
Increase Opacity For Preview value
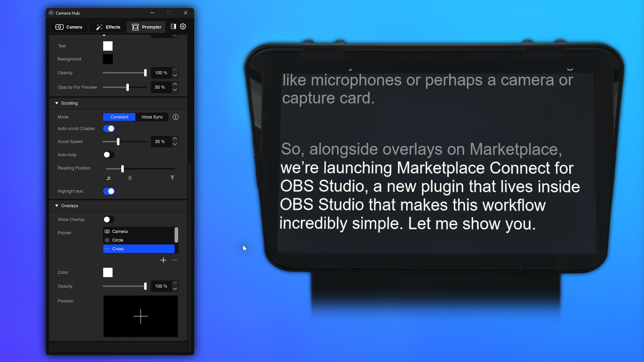tap(175, 84)
